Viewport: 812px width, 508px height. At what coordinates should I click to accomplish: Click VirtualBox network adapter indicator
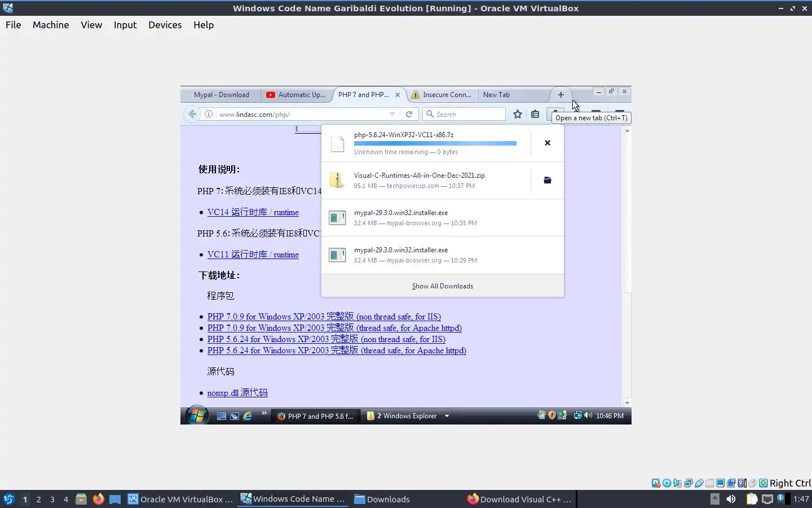point(688,483)
